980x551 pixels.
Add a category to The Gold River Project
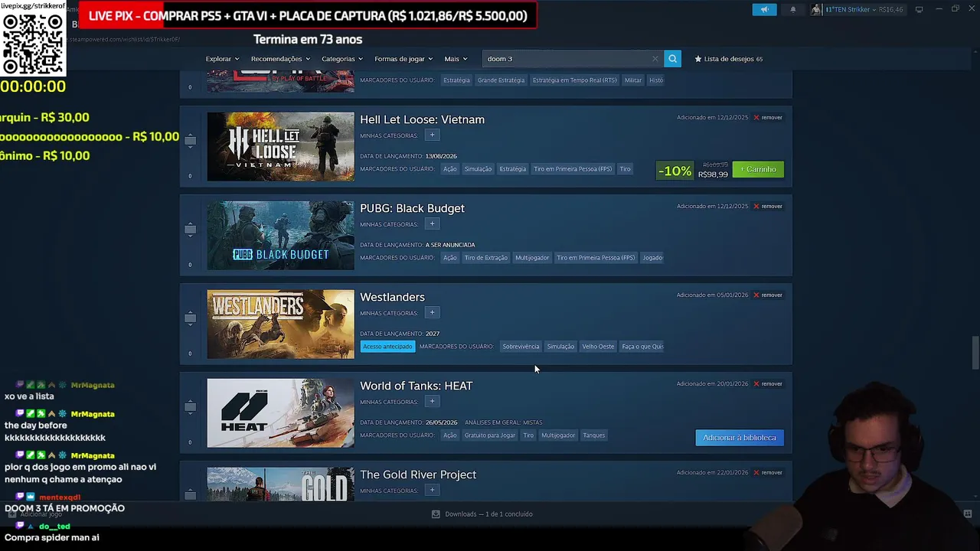pyautogui.click(x=432, y=491)
